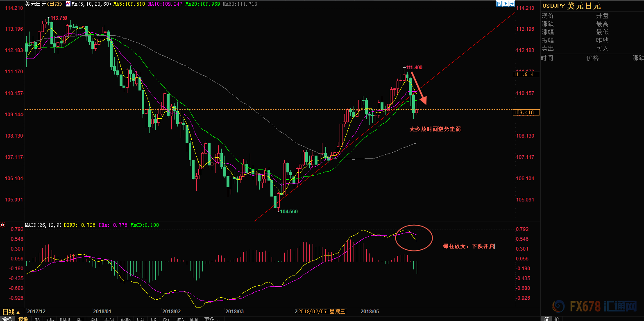Click the 111.400 high price marker
Viewport: 644px width, 321px height.
414,68
